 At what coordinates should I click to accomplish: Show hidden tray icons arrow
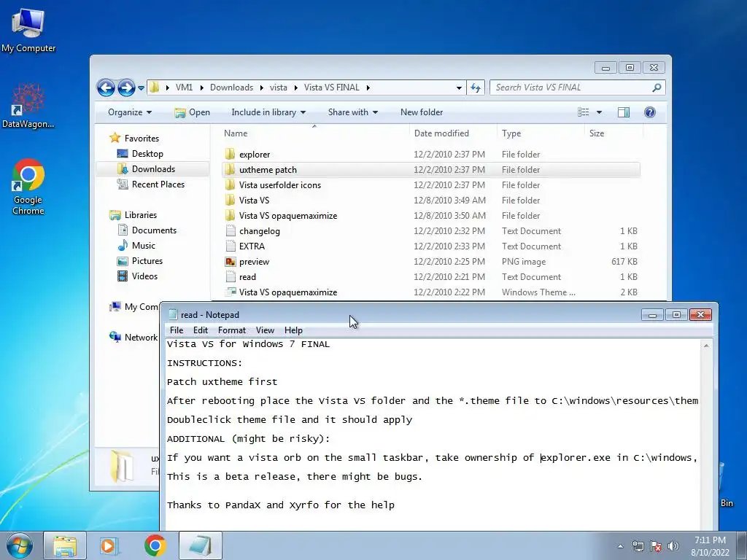(620, 546)
